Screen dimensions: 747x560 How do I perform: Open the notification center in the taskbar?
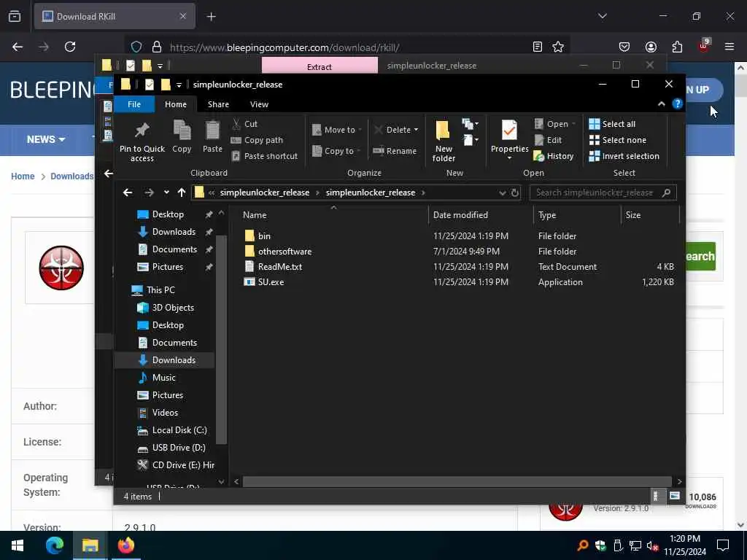tap(723, 545)
